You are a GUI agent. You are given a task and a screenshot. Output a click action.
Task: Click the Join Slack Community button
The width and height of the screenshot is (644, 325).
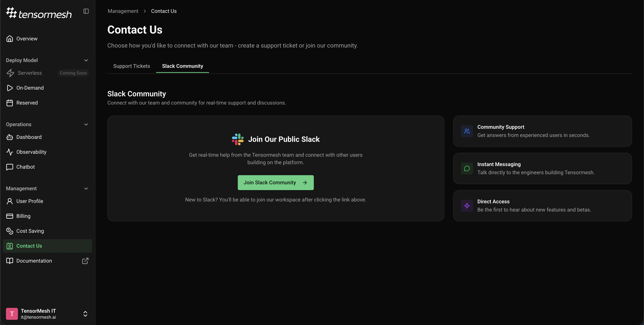pyautogui.click(x=275, y=183)
